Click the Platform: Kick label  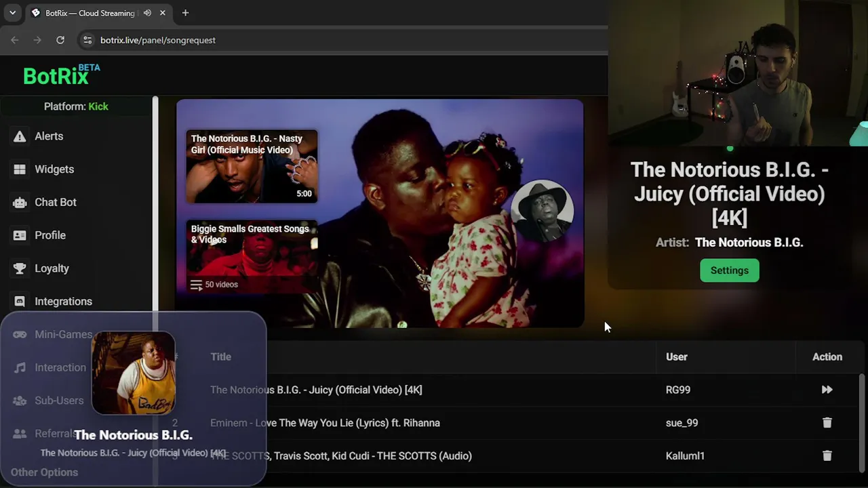point(76,106)
